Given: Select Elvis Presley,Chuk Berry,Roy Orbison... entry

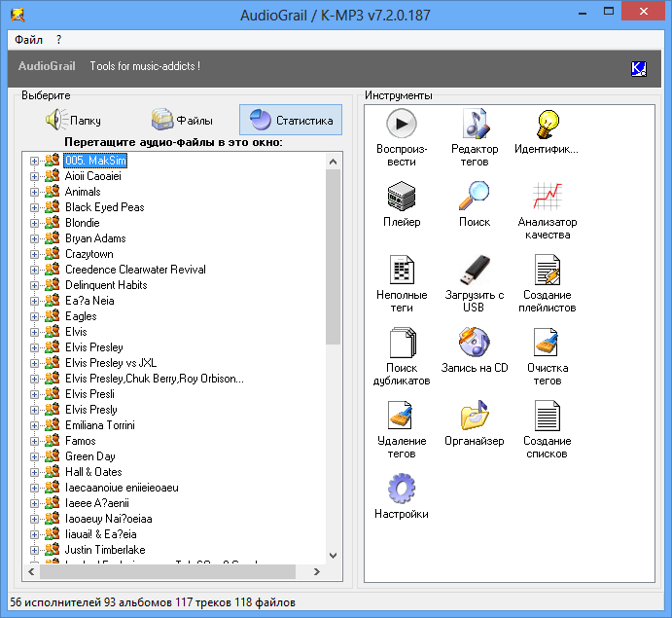Looking at the screenshot, I should click(155, 379).
